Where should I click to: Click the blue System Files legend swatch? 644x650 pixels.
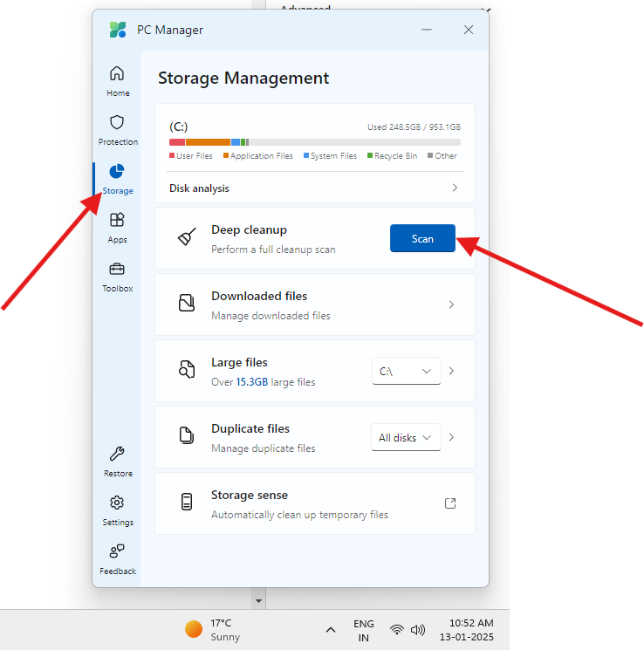coord(306,155)
